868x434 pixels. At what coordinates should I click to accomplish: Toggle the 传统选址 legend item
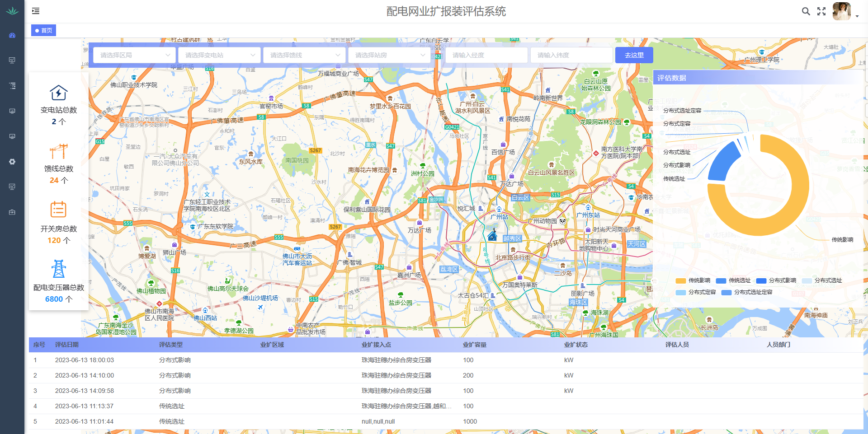(x=733, y=280)
